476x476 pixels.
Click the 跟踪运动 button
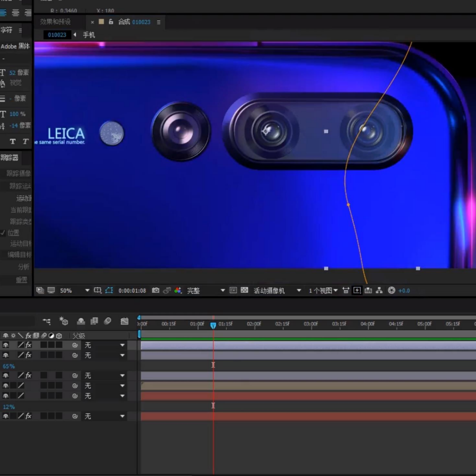[x=20, y=186]
